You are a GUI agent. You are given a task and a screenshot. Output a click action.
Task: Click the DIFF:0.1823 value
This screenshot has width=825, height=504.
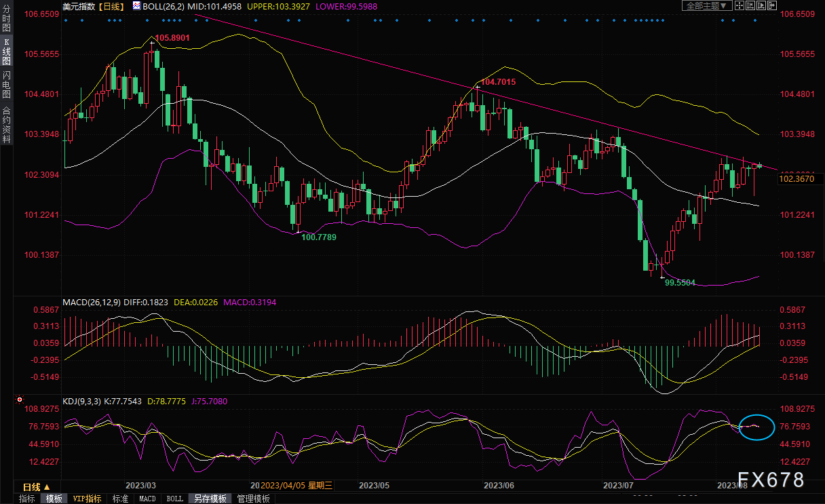click(x=147, y=302)
